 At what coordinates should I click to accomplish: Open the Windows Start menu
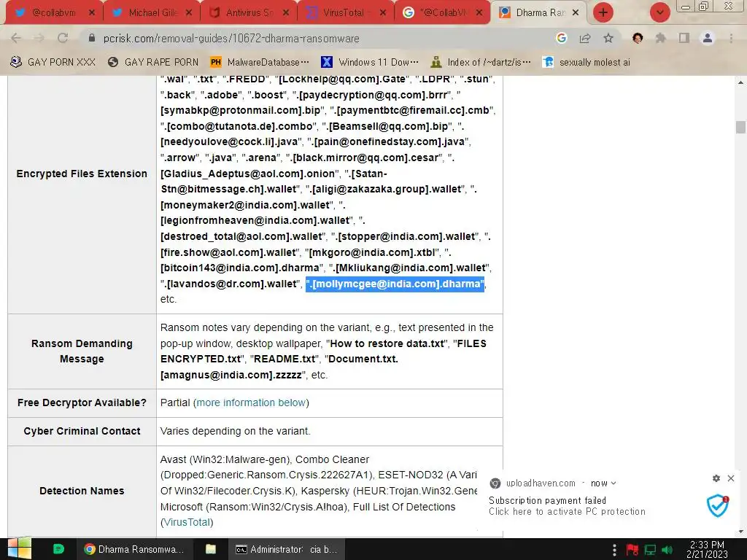20,549
